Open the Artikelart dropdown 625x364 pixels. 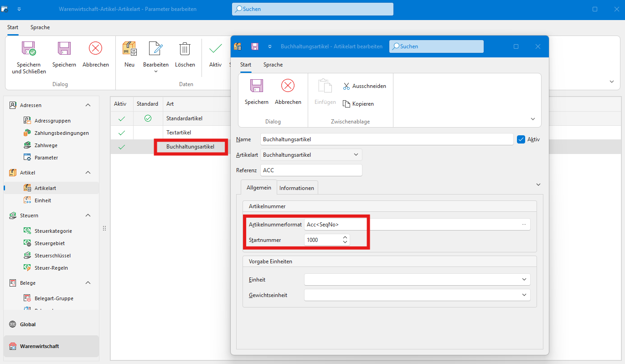click(356, 155)
